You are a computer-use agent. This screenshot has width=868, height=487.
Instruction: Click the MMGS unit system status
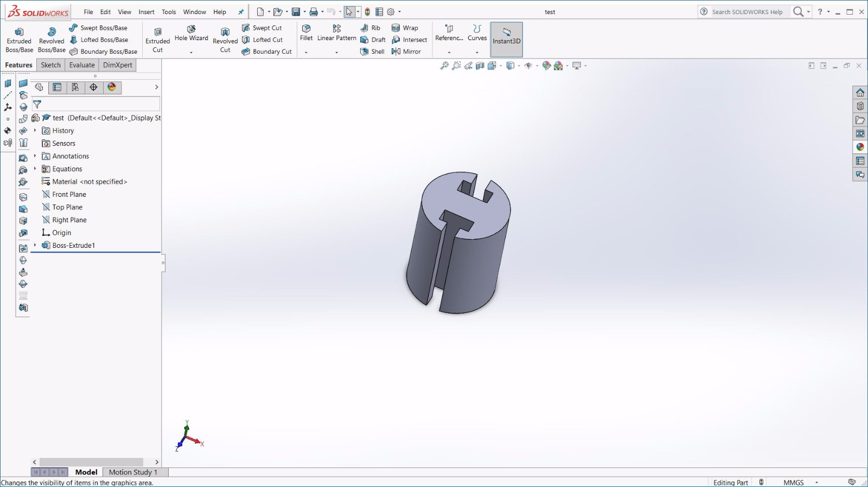click(x=793, y=483)
